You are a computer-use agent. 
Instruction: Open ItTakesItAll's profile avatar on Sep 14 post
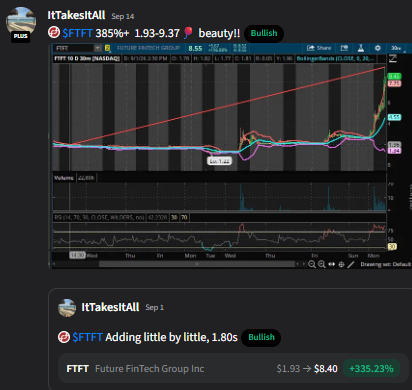21,21
